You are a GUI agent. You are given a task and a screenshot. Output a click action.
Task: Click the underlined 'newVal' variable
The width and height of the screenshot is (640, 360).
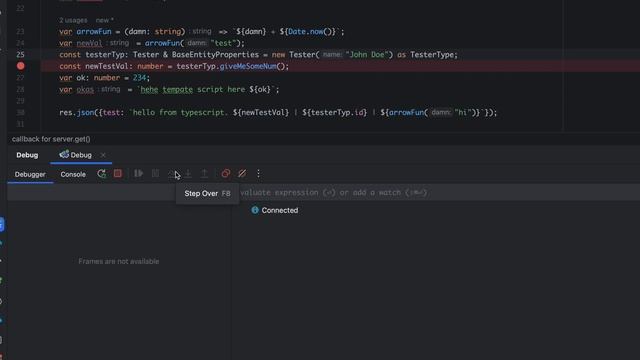pos(89,43)
